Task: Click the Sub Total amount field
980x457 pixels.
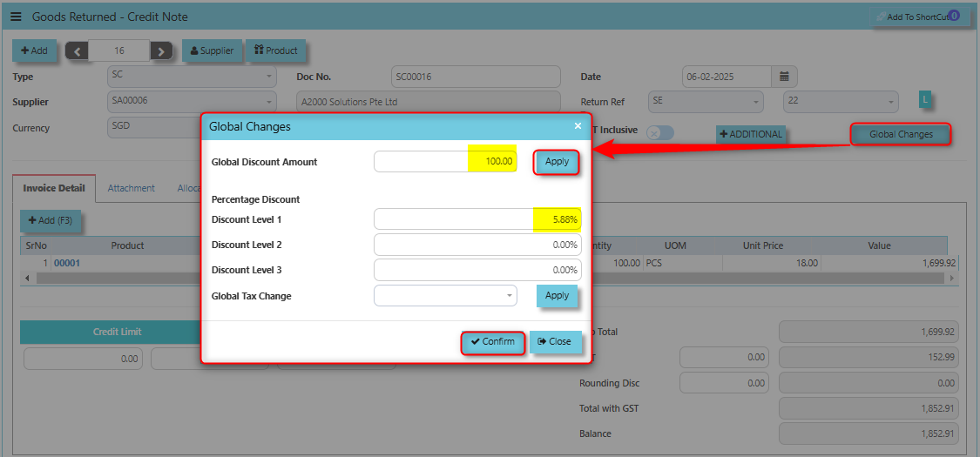Action: tap(868, 333)
